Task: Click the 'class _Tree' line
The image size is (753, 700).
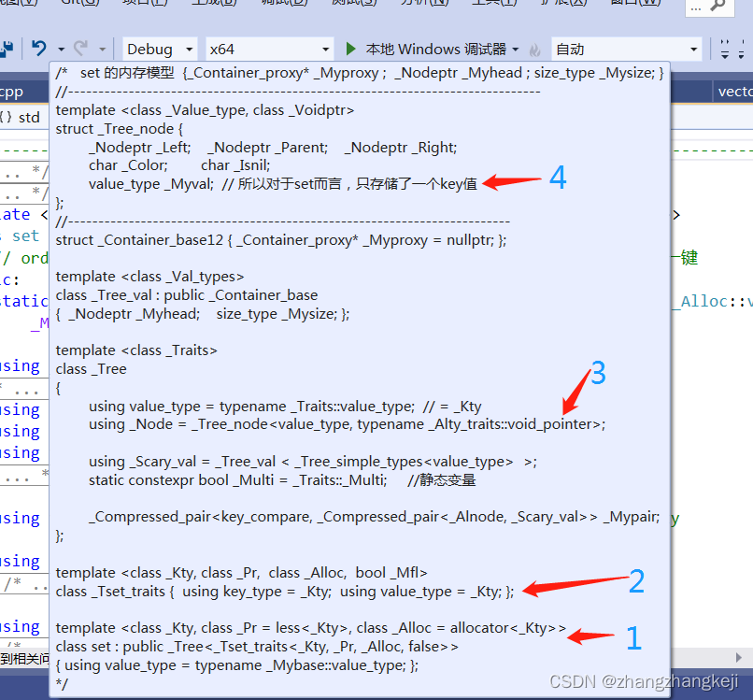Action: point(92,369)
